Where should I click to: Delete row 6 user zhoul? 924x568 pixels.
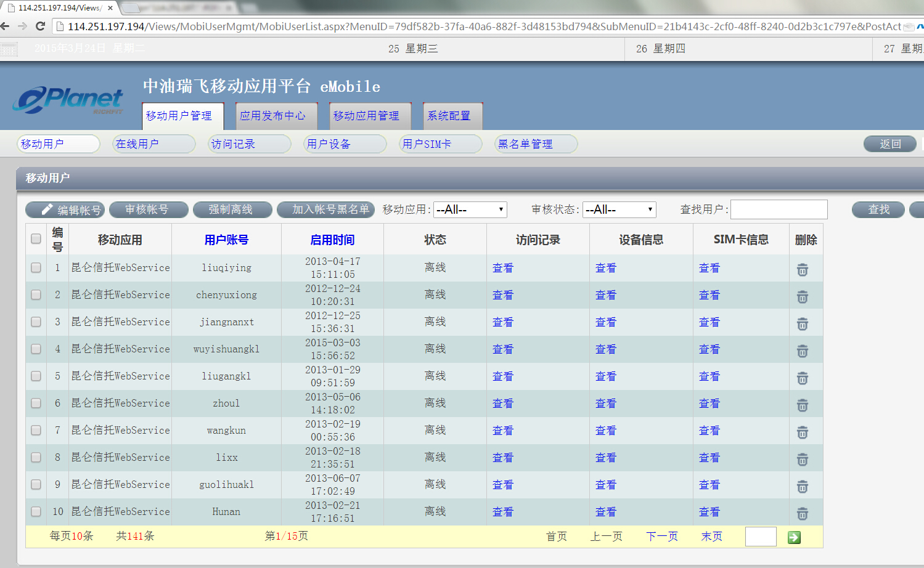point(803,405)
